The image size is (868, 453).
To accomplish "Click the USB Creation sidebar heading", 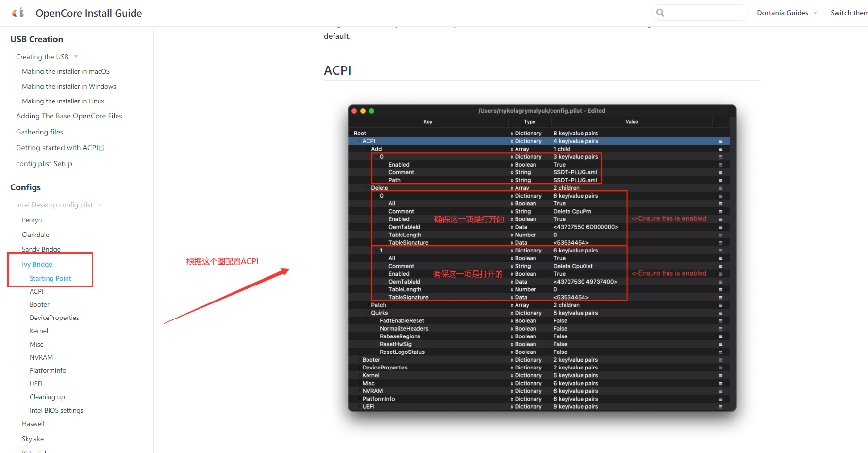I will tap(37, 39).
